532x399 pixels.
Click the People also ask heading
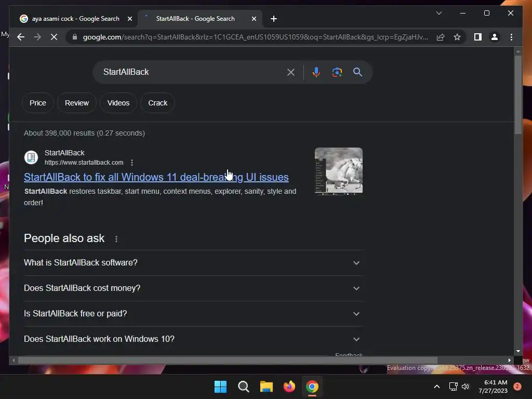(64, 238)
